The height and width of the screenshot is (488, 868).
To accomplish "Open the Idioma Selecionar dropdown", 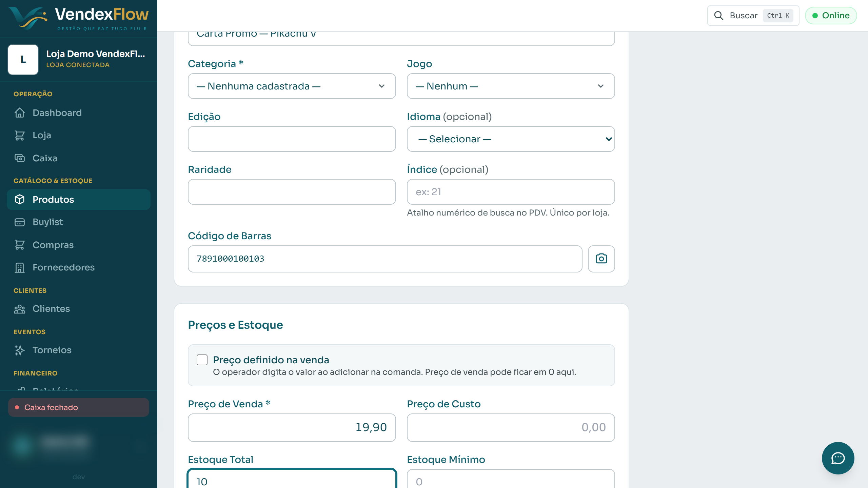I will click(511, 139).
